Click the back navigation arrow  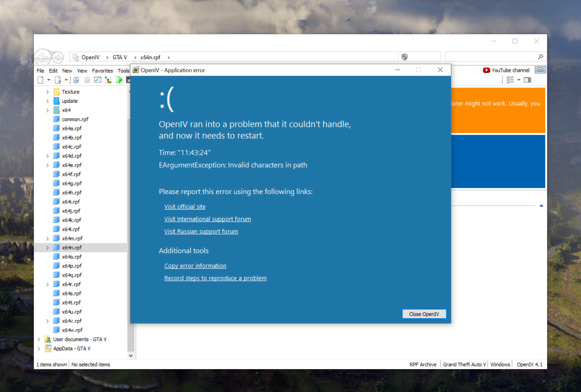(x=42, y=57)
